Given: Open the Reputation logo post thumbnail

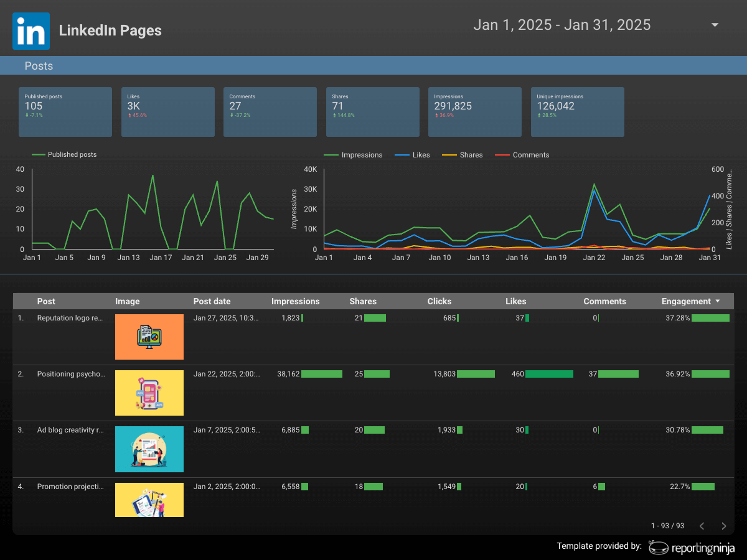Looking at the screenshot, I should pos(149,337).
